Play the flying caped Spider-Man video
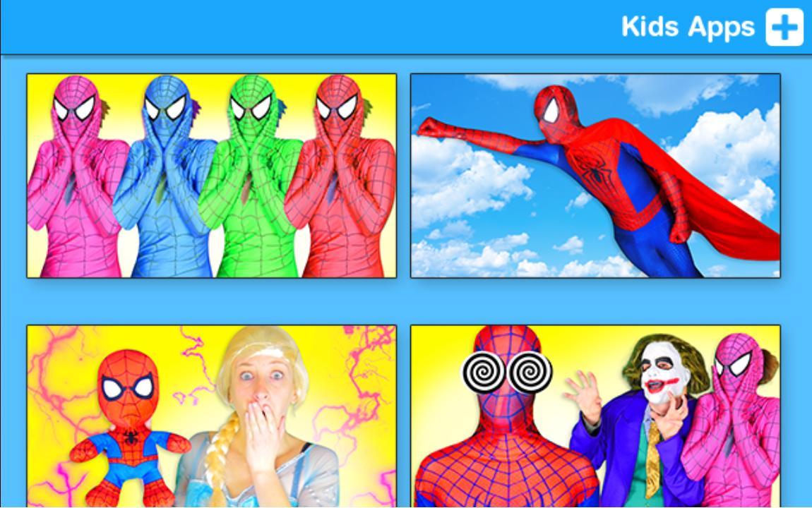The width and height of the screenshot is (812, 508). tap(595, 176)
